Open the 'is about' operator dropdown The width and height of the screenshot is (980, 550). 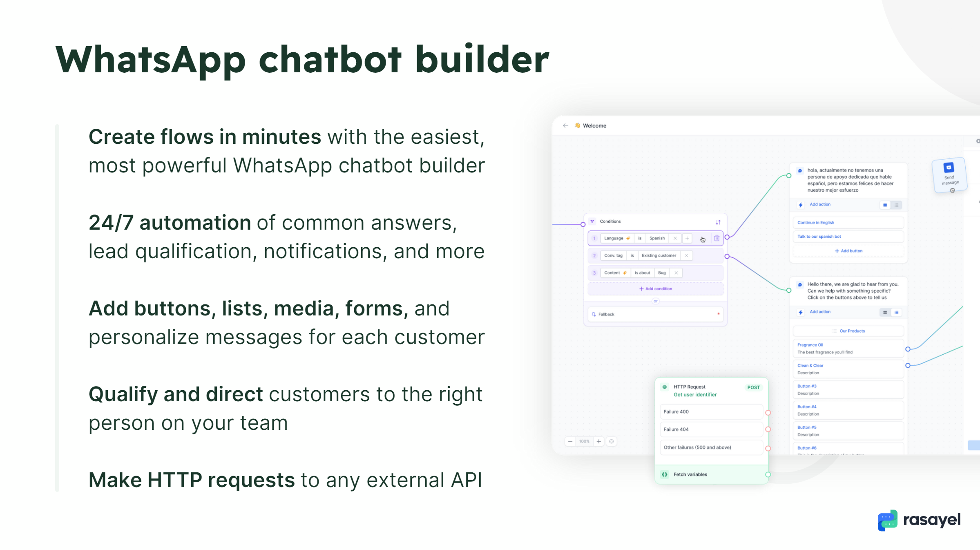(642, 273)
